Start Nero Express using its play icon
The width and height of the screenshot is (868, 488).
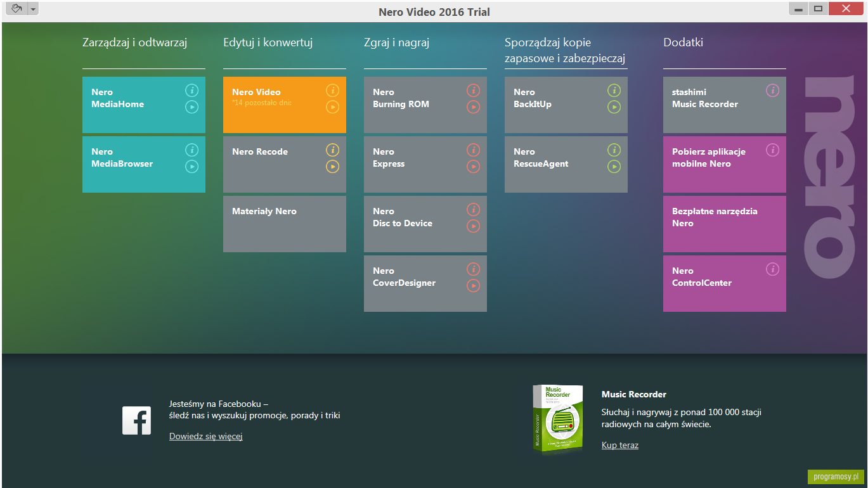tap(473, 167)
